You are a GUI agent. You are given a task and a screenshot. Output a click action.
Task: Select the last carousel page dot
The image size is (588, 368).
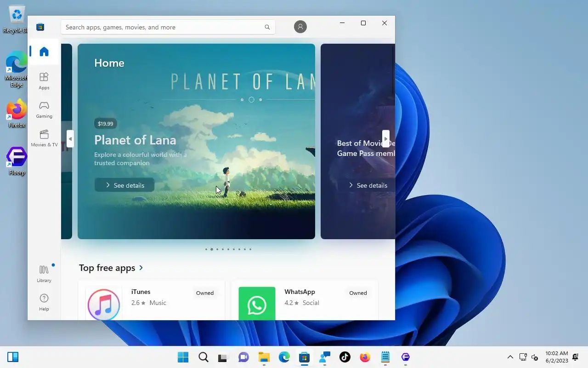click(x=250, y=249)
